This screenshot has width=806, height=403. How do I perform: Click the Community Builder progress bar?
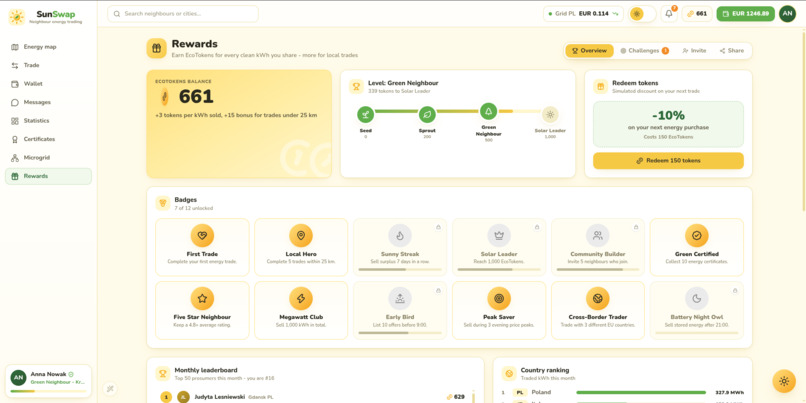point(597,269)
